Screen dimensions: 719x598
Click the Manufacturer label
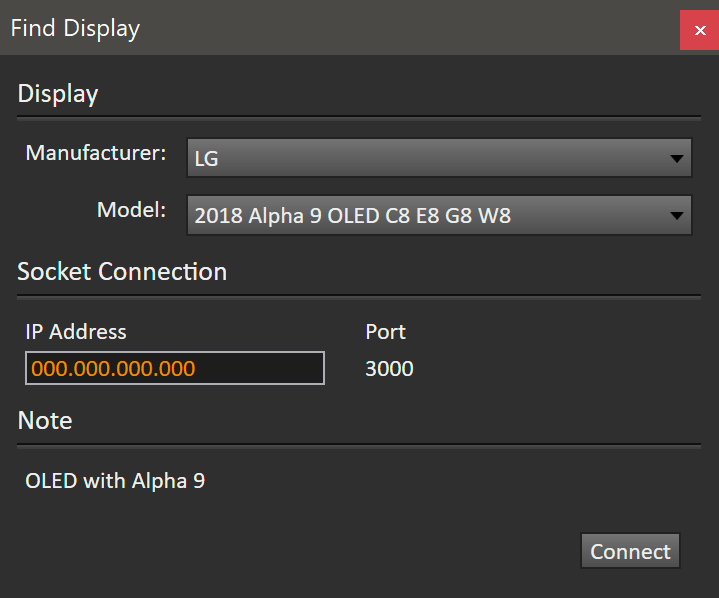pos(96,153)
